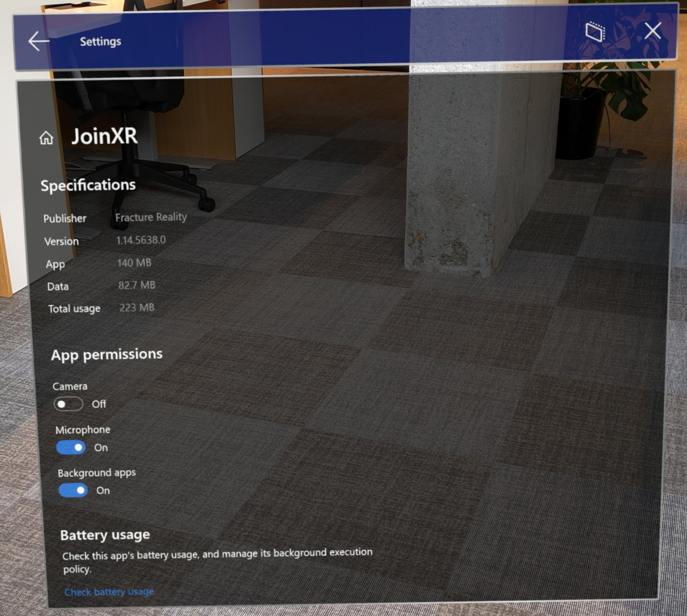Click the Data size 82.7 MB
This screenshot has width=687, height=616.
pos(137,285)
